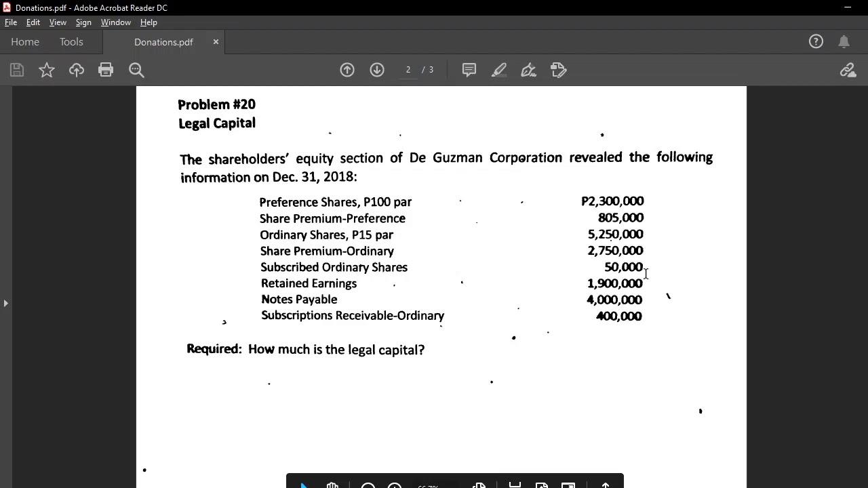Expand the left navigation pane

coord(5,303)
